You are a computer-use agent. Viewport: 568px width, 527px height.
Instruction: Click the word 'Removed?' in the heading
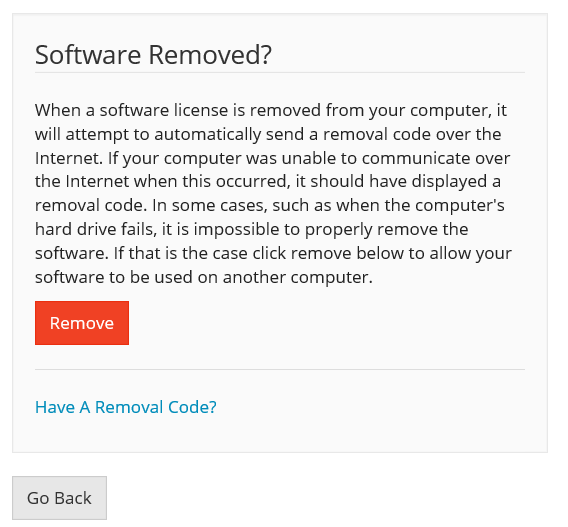pyautogui.click(x=210, y=55)
